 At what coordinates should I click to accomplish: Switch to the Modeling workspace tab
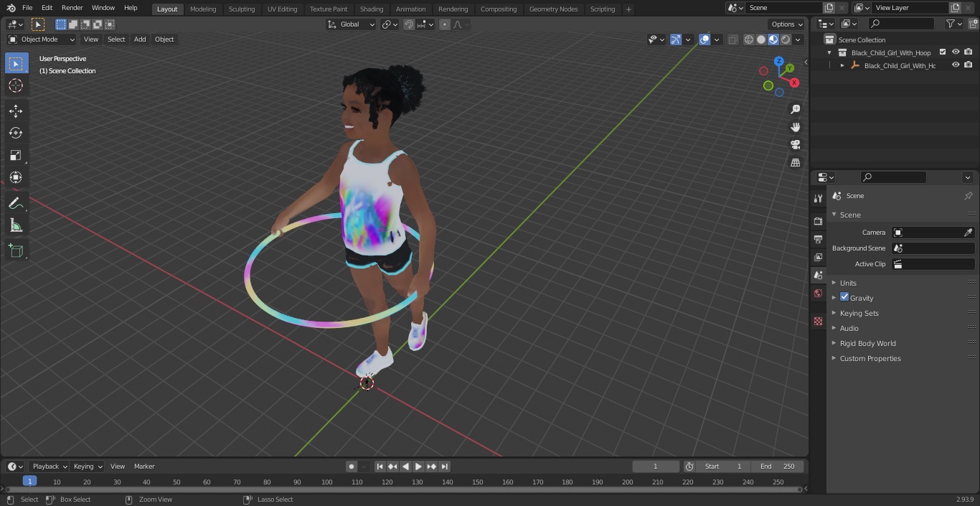203,9
